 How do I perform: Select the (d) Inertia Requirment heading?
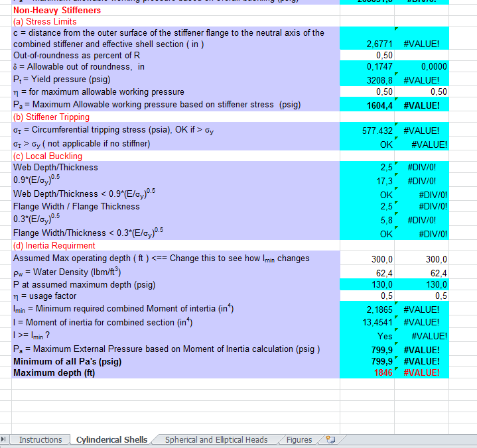coord(54,246)
